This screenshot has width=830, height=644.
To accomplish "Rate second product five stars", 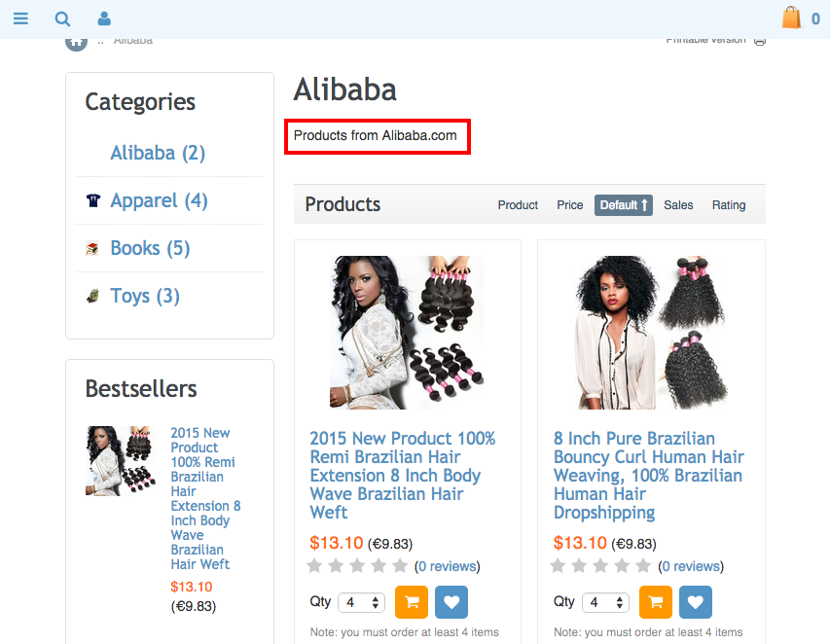I will click(x=643, y=566).
